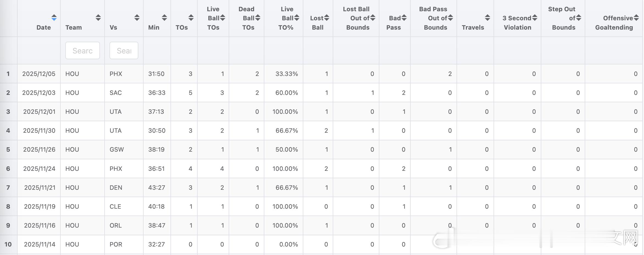Screen dimensions: 644x255
Task: Sort by Lost Ball Out of Bounds
Action: pos(373,18)
